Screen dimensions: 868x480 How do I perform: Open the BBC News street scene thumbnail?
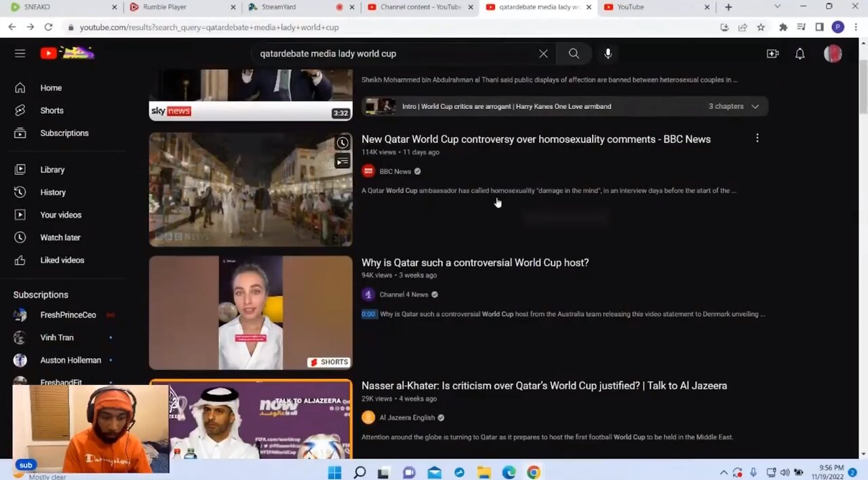(250, 189)
